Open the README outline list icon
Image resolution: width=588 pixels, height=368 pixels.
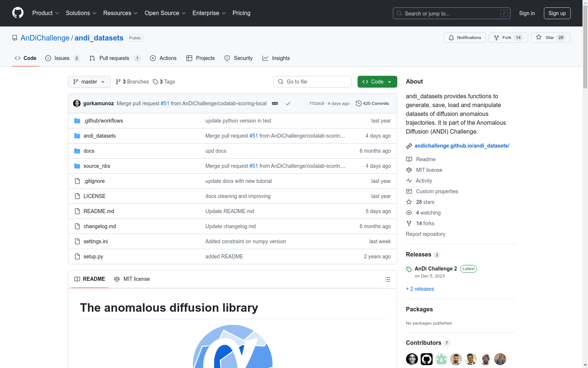click(387, 279)
